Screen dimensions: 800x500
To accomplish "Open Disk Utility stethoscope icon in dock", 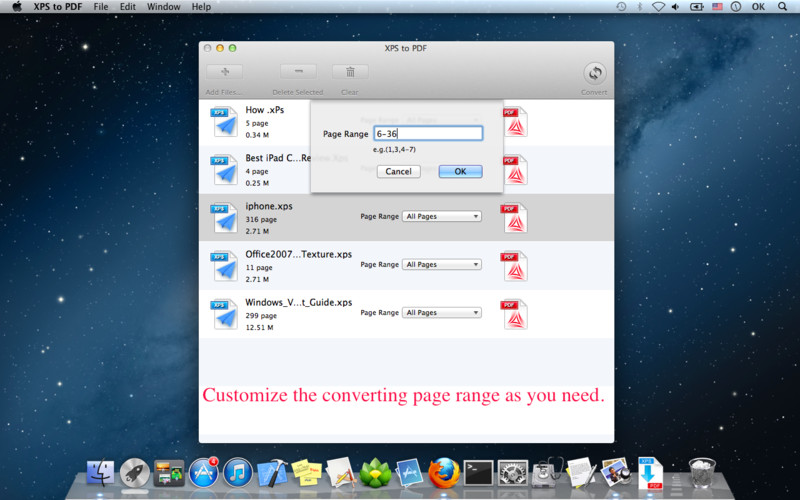I will click(547, 472).
